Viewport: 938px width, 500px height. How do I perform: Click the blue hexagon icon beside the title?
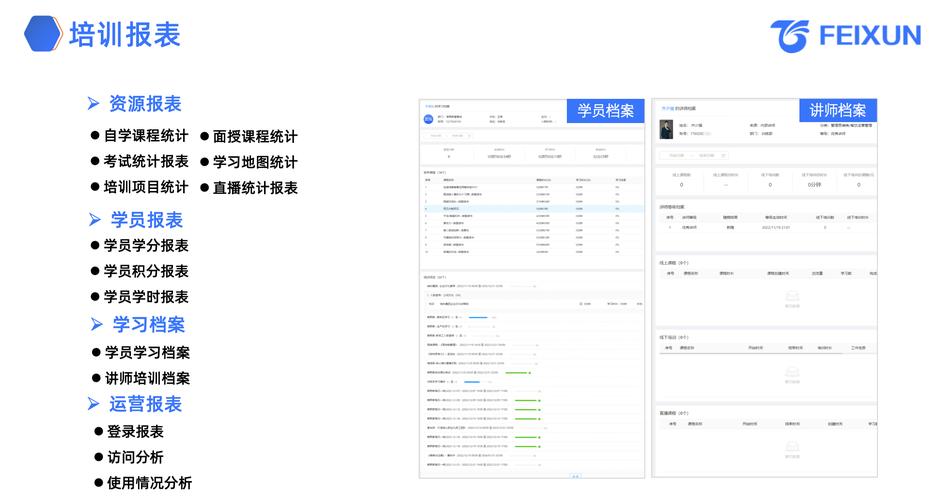(43, 33)
